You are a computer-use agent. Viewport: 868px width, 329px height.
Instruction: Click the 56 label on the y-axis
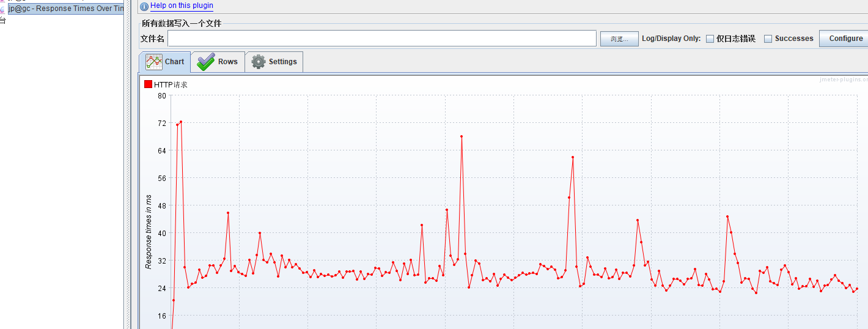tap(162, 178)
